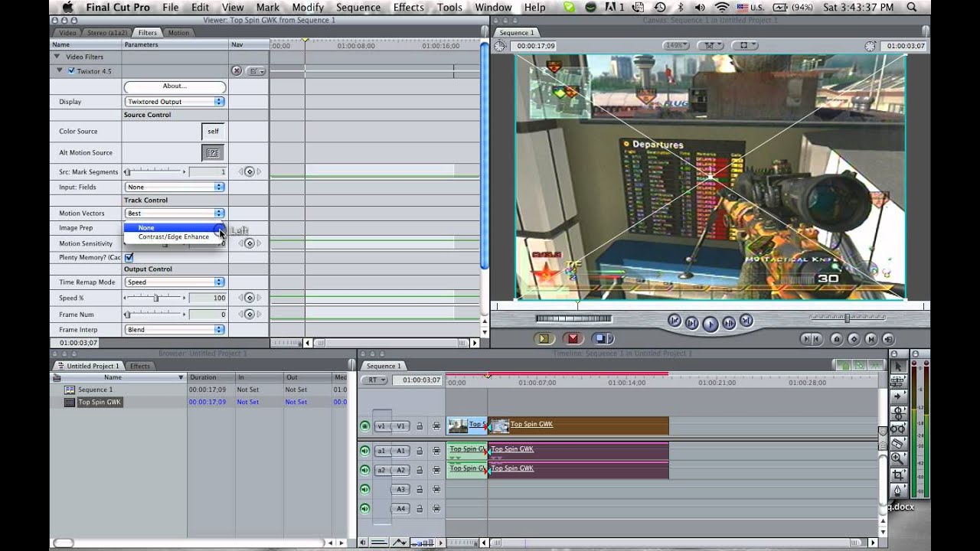Select the Roll edit tool
This screenshot has height=551, width=980.
(898, 412)
